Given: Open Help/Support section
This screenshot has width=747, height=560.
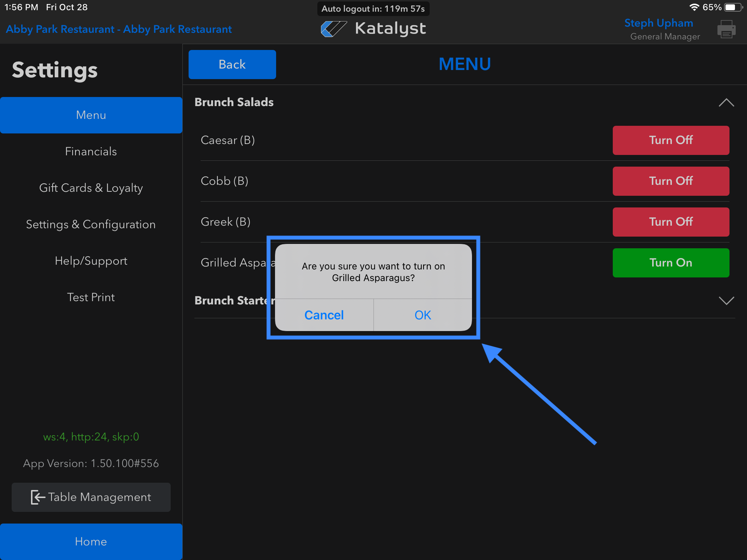Looking at the screenshot, I should pyautogui.click(x=91, y=261).
